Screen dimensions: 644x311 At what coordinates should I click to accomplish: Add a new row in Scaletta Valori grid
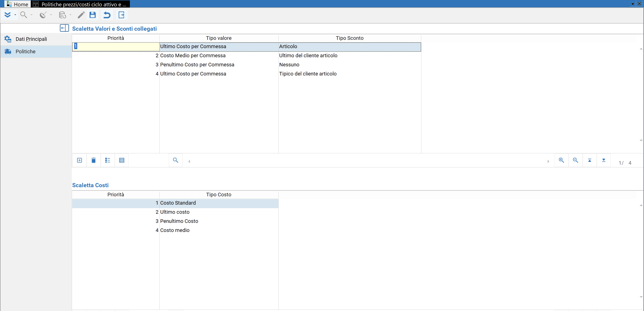pyautogui.click(x=80, y=160)
